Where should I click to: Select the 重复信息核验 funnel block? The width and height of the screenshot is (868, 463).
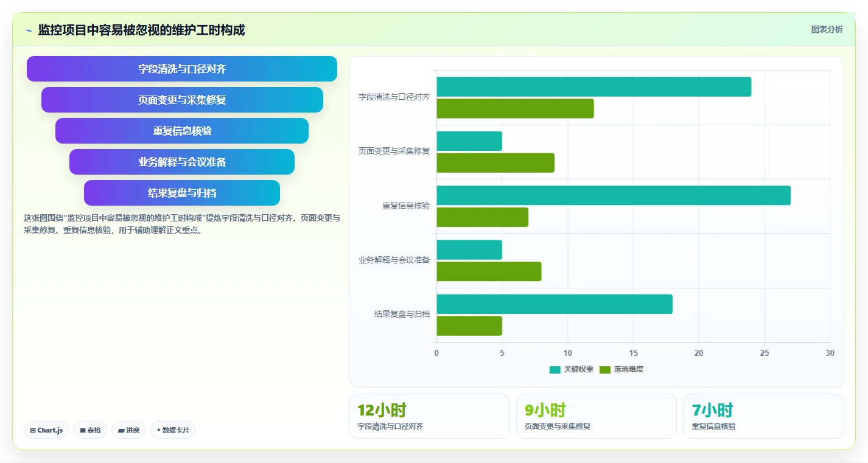tap(182, 131)
